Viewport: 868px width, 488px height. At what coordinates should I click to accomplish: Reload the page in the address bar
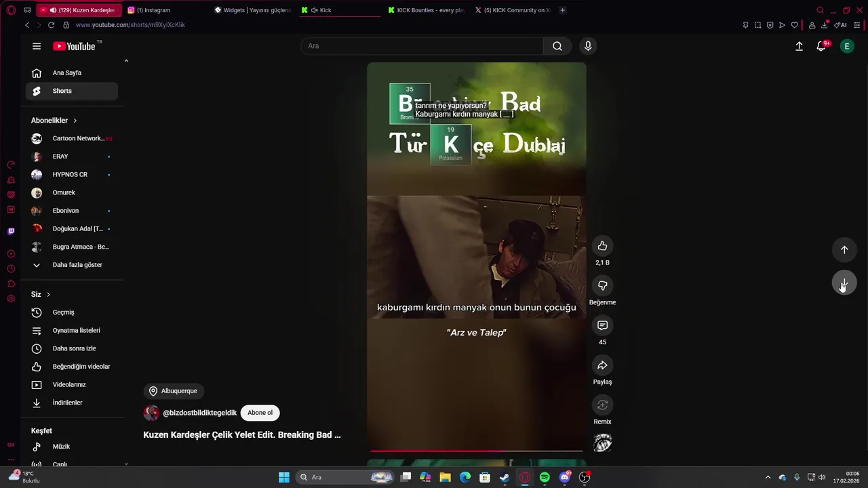coord(51,25)
